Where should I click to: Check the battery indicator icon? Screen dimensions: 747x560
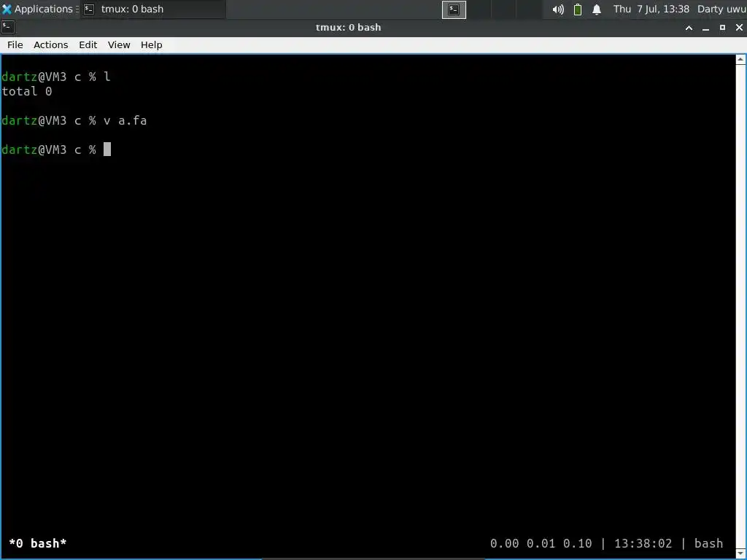coord(578,9)
